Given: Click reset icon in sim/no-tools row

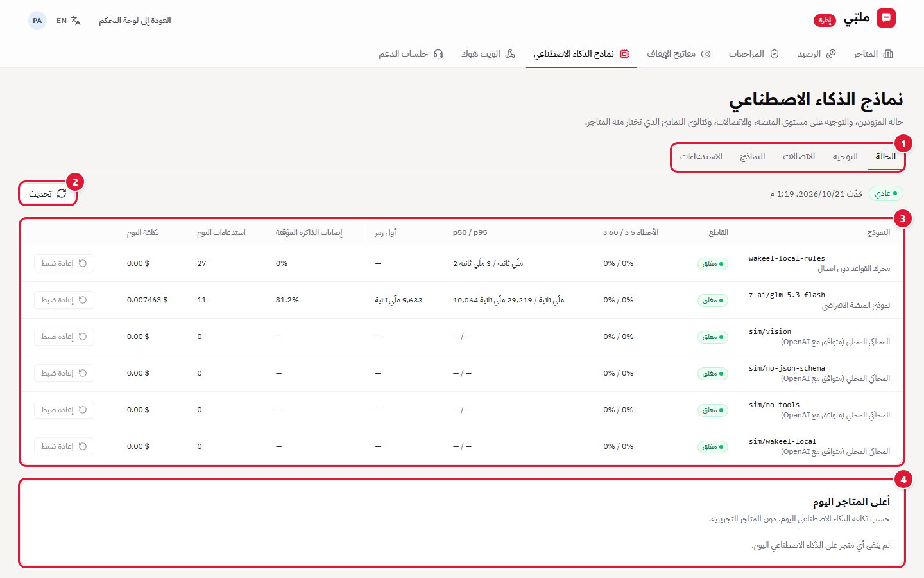Looking at the screenshot, I should (x=83, y=410).
